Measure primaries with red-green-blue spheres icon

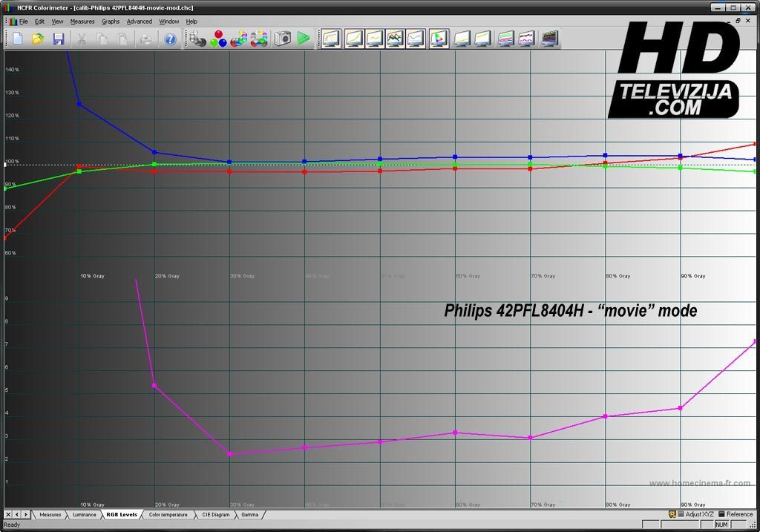tap(218, 39)
